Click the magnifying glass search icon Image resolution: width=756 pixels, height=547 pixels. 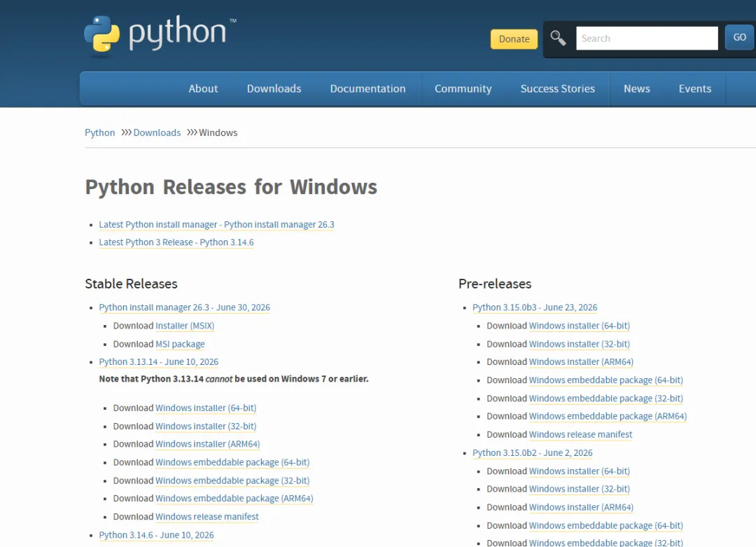tap(558, 38)
